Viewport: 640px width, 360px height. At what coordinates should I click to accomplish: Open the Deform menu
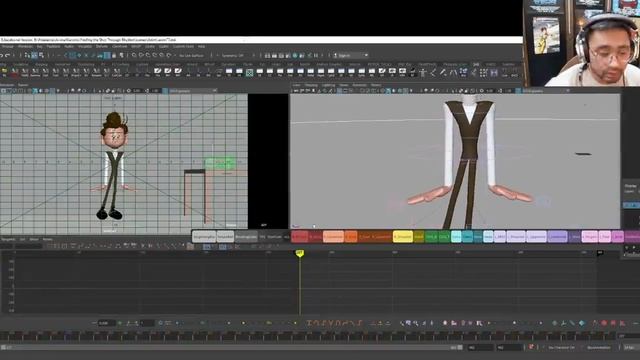tap(102, 47)
